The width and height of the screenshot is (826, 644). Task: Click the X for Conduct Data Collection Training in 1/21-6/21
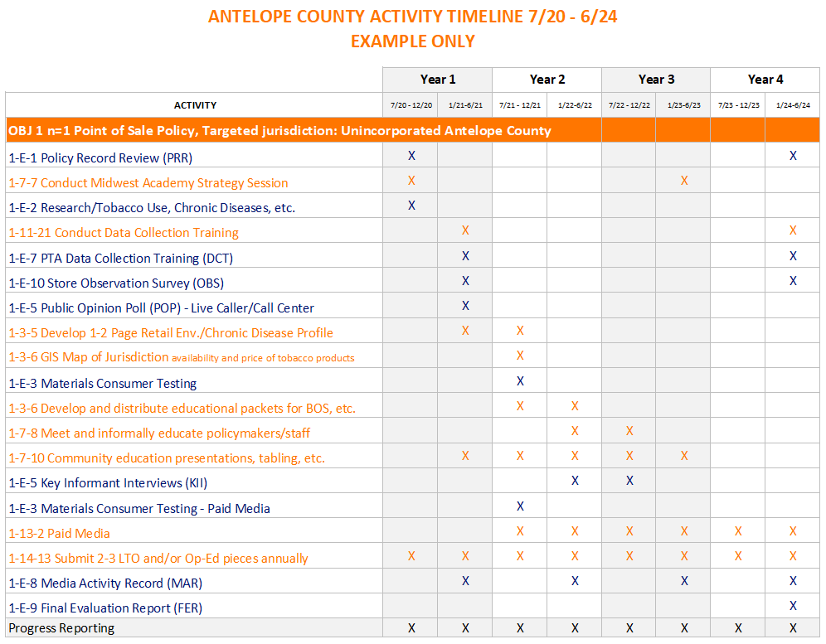pos(465,230)
